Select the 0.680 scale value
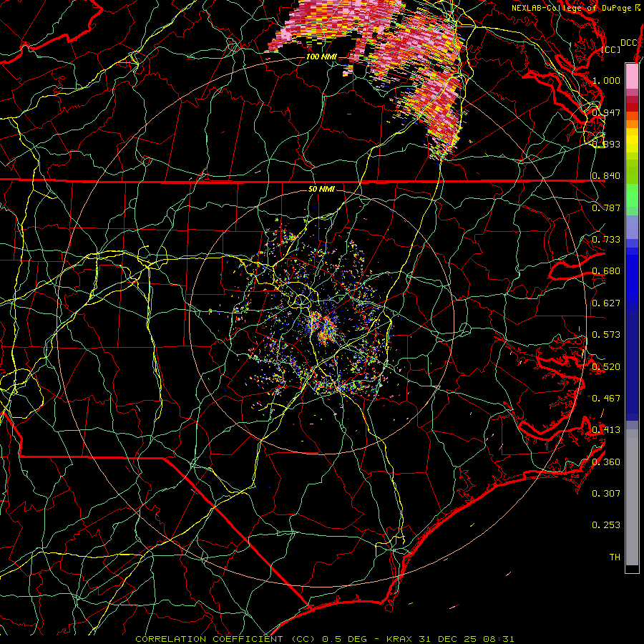Image resolution: width=644 pixels, height=644 pixels. 606,271
